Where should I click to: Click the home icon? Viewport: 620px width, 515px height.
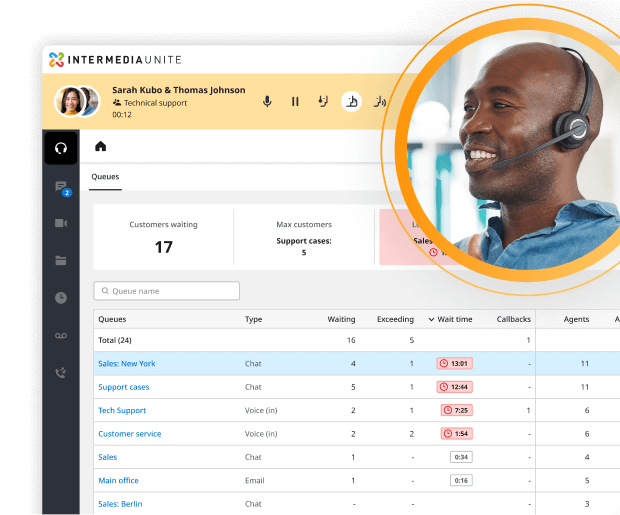(100, 146)
